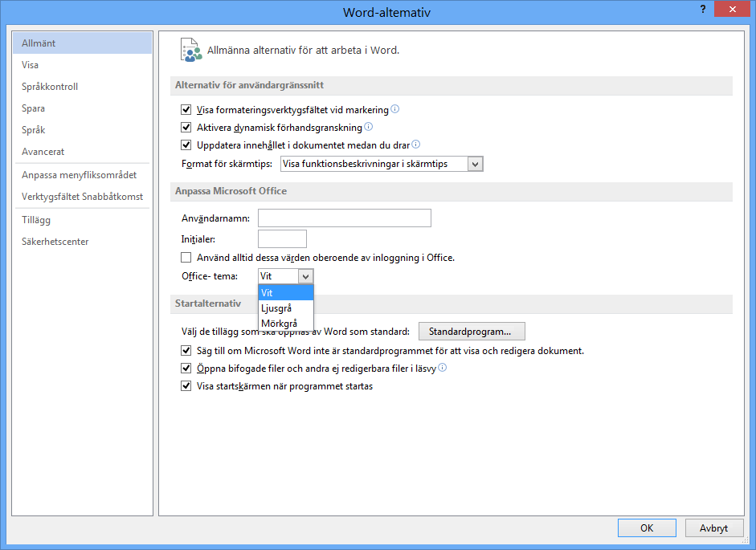Click the Allmänna alternativ header icon
Screen dimensions: 756x550
tap(191, 50)
